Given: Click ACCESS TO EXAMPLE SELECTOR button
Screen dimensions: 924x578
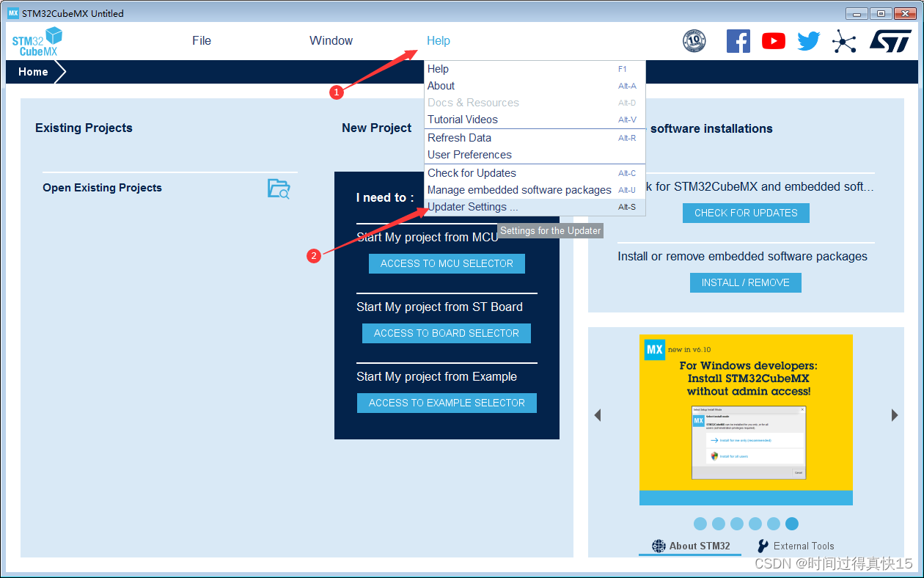Looking at the screenshot, I should (447, 403).
